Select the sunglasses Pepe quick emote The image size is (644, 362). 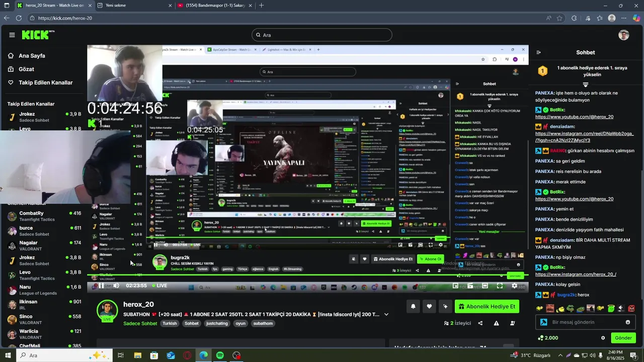pos(570,308)
